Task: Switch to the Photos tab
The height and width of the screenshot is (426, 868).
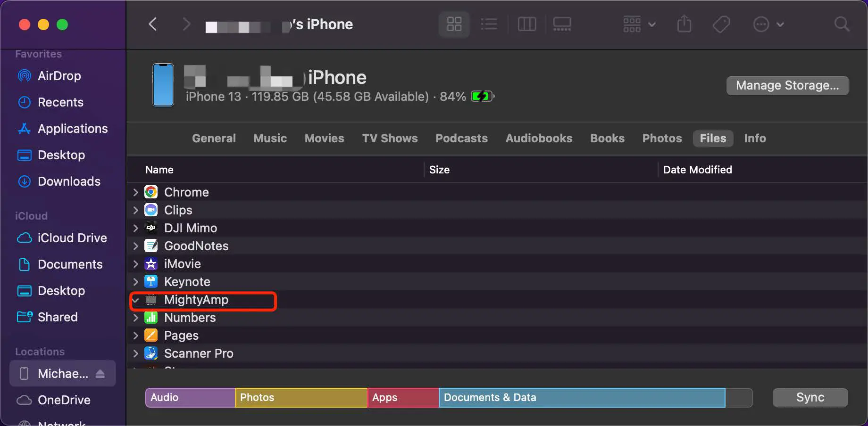Action: tap(661, 138)
